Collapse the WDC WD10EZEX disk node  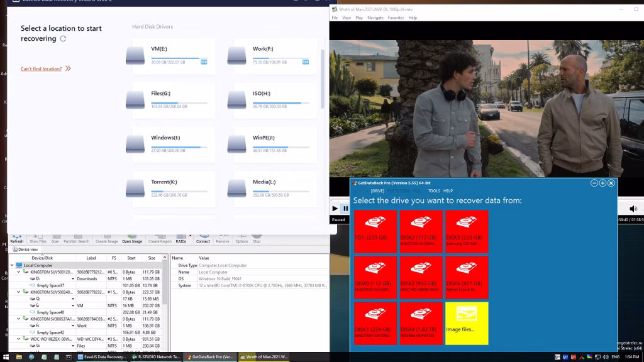coord(18,339)
